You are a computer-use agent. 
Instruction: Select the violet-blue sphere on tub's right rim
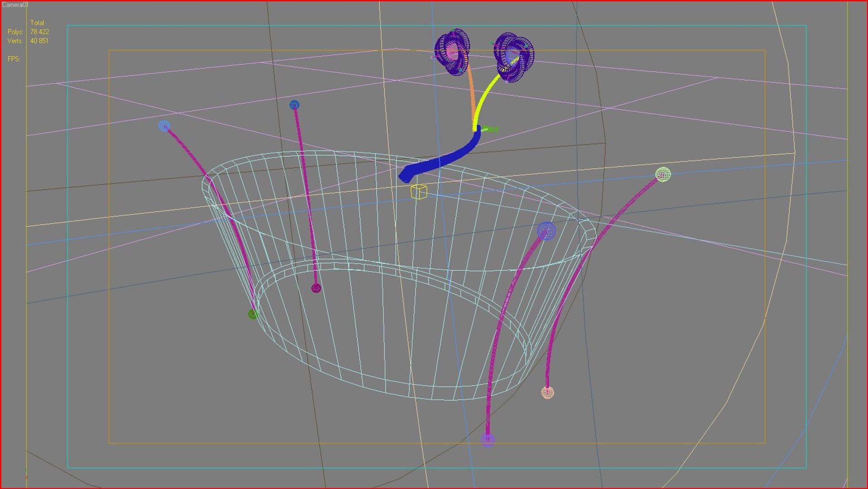[x=547, y=231]
